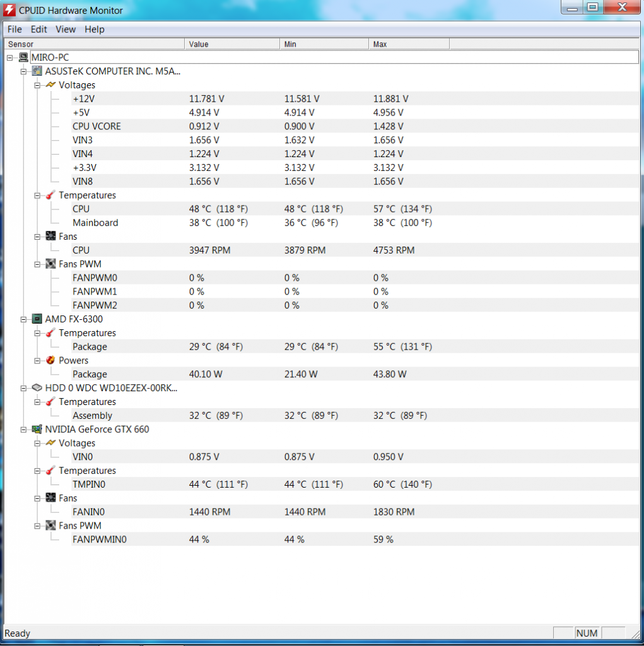Collapse the HDD 0 WDC node

click(23, 388)
